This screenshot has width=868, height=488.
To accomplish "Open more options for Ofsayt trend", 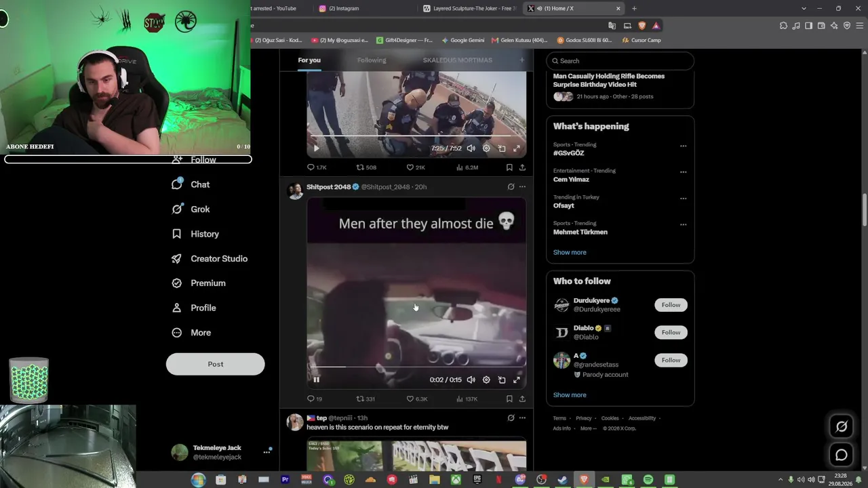I will click(x=683, y=199).
